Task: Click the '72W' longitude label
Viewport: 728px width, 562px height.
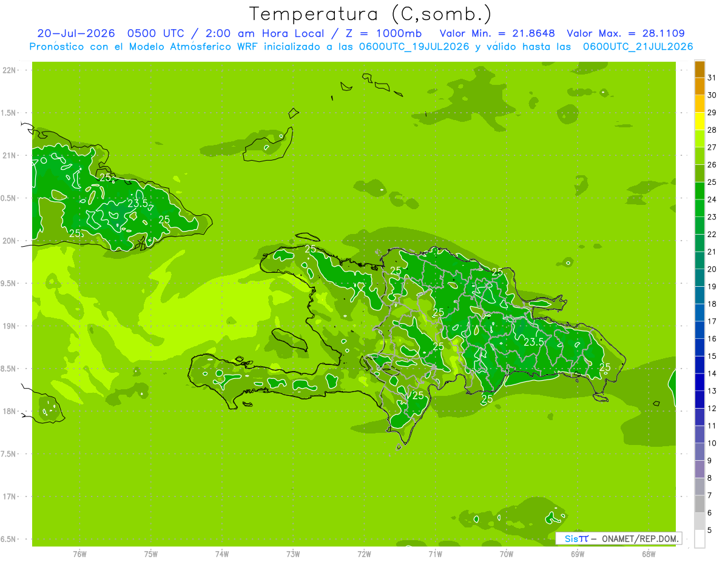Action: pyautogui.click(x=364, y=554)
